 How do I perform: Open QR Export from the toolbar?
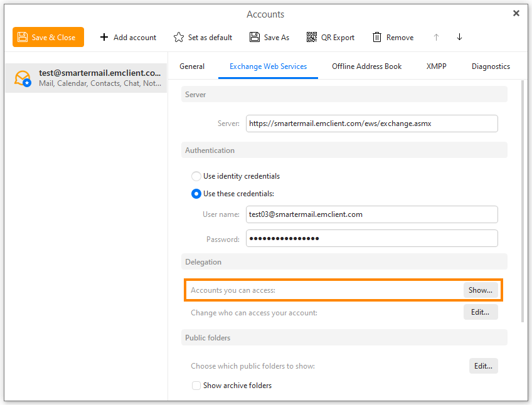(331, 37)
